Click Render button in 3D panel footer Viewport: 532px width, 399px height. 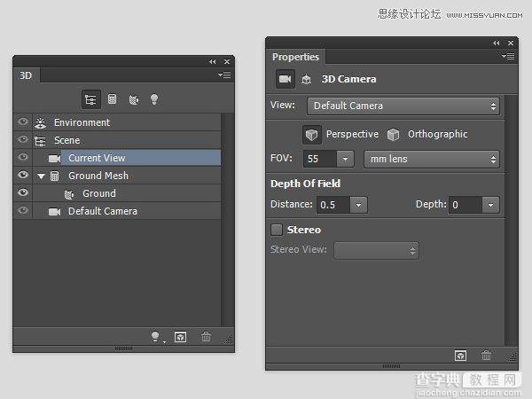click(x=180, y=337)
